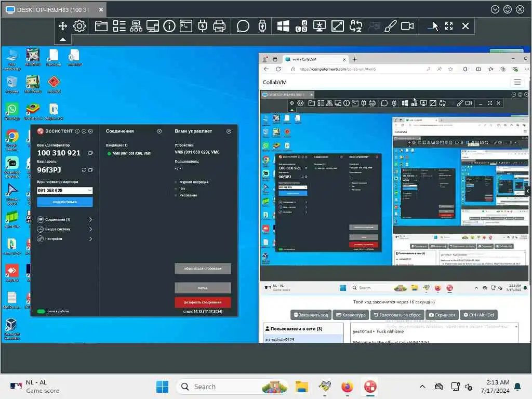Screen dimensions: 532x399
Task: Click refresh button in Edge browser
Action: pos(278,69)
